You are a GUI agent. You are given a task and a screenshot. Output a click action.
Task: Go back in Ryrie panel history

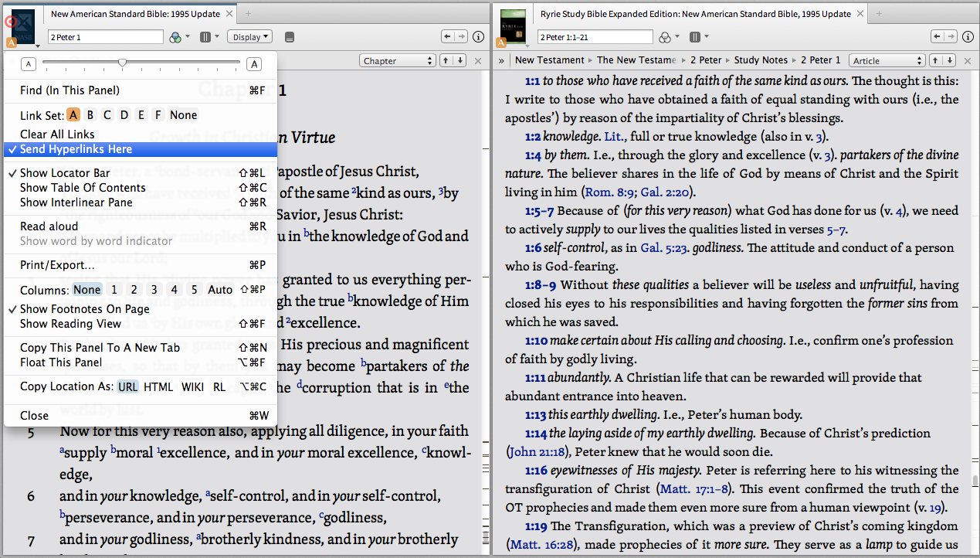(936, 36)
